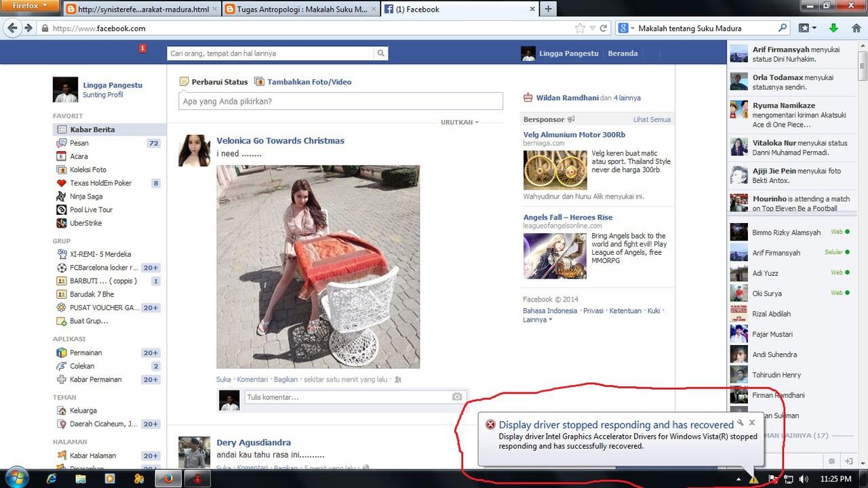
Task: Switch to Tugas Antropologi tab
Action: tap(301, 9)
